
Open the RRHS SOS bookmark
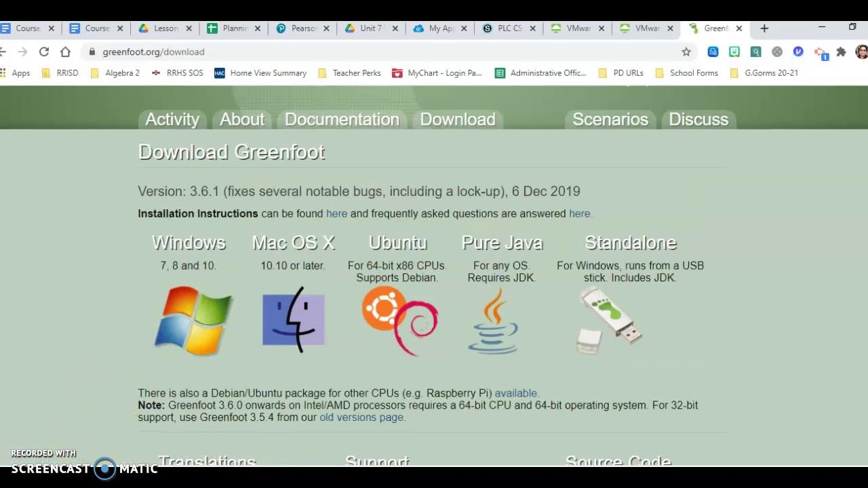pos(177,73)
